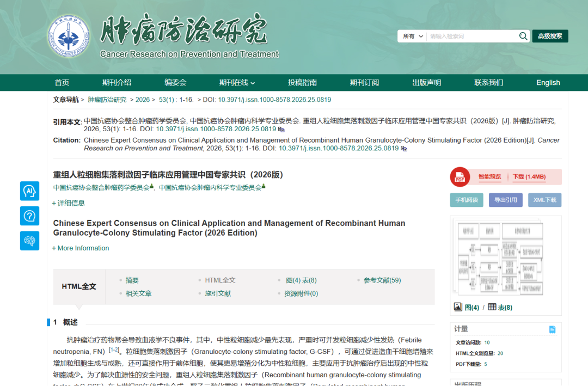
Task: Open the AI assistant sidebar icon
Action: (x=29, y=191)
